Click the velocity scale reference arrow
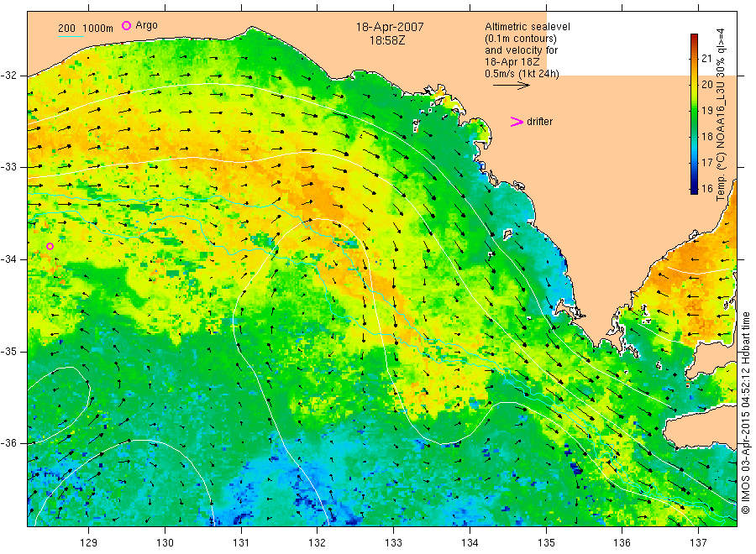The image size is (756, 554). click(511, 86)
